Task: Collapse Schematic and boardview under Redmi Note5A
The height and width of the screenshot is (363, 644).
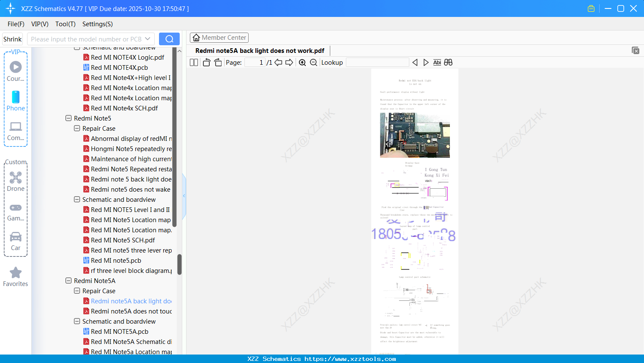Action: click(x=77, y=322)
